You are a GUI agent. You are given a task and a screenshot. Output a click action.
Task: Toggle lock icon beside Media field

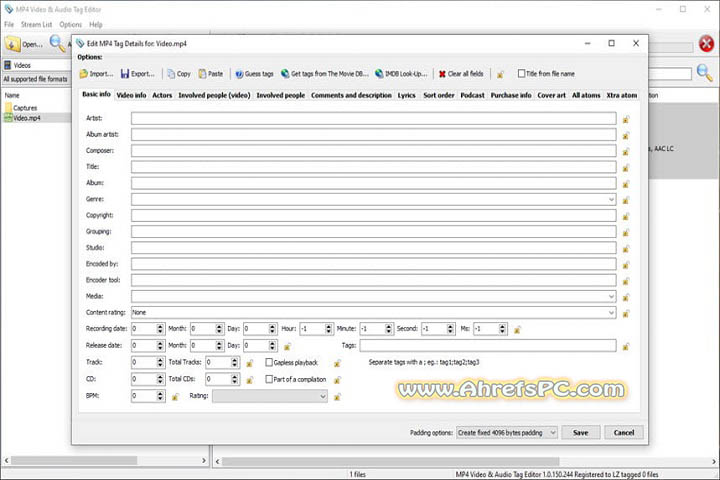625,297
